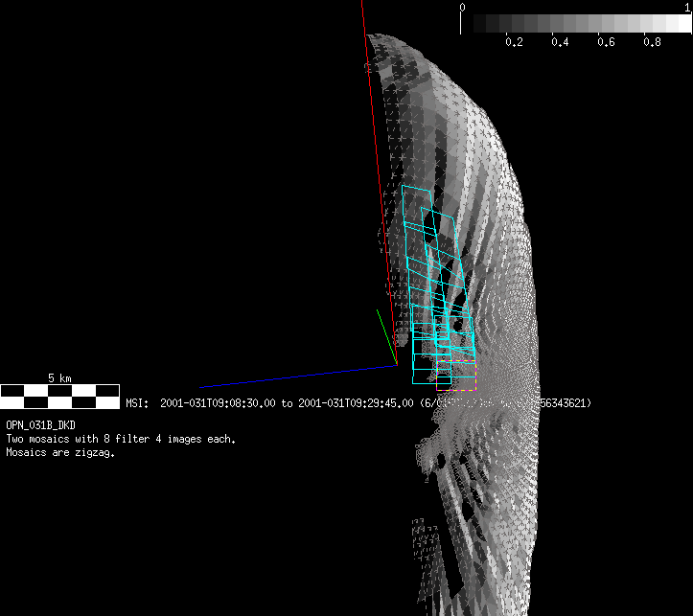Click the 0.8 label on the color scale
This screenshot has height=616, width=693.
point(652,42)
